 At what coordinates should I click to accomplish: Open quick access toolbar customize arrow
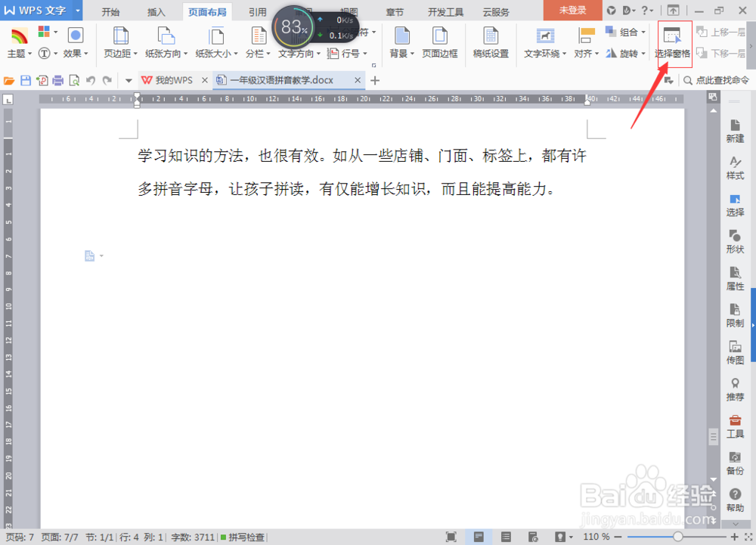coord(129,80)
